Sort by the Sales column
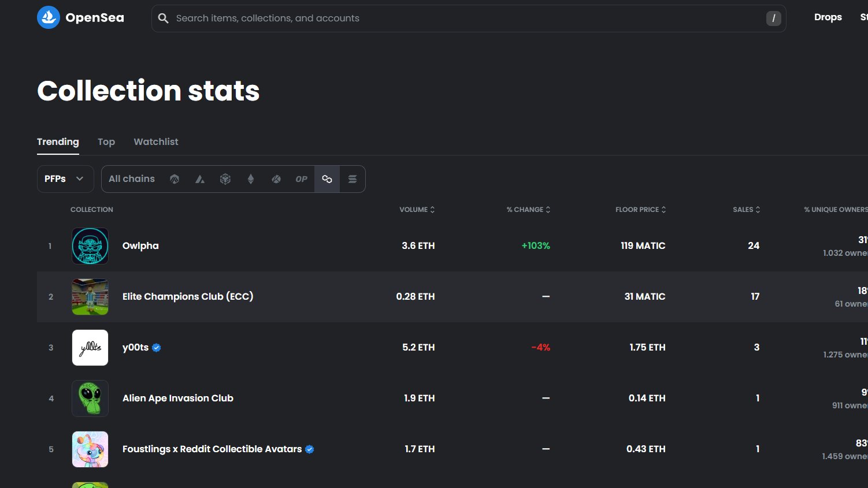 747,210
